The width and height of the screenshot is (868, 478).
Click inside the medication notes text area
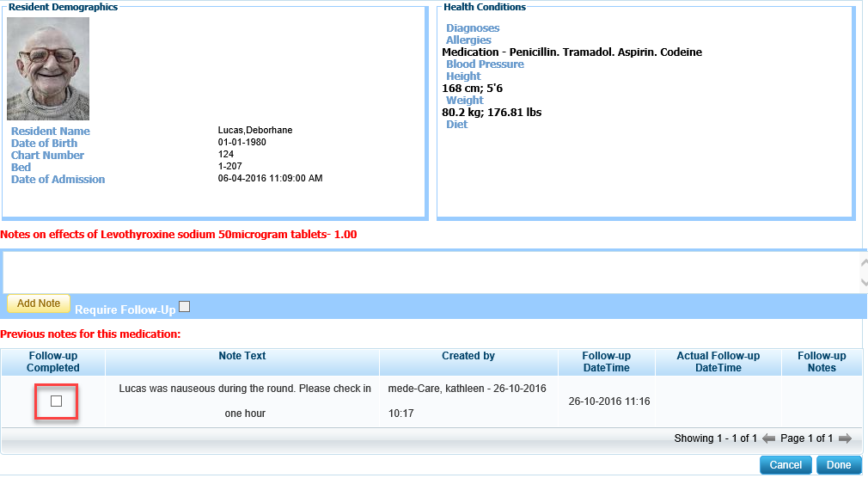click(x=430, y=272)
